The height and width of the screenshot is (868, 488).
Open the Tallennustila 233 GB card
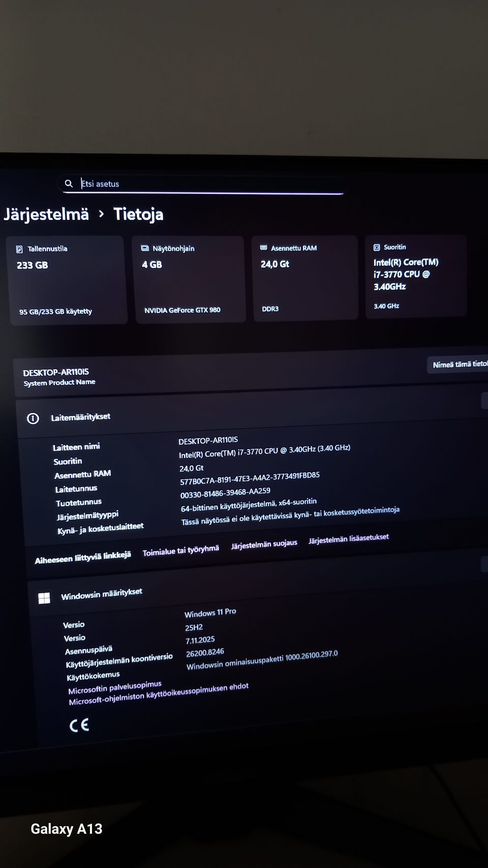[67, 280]
